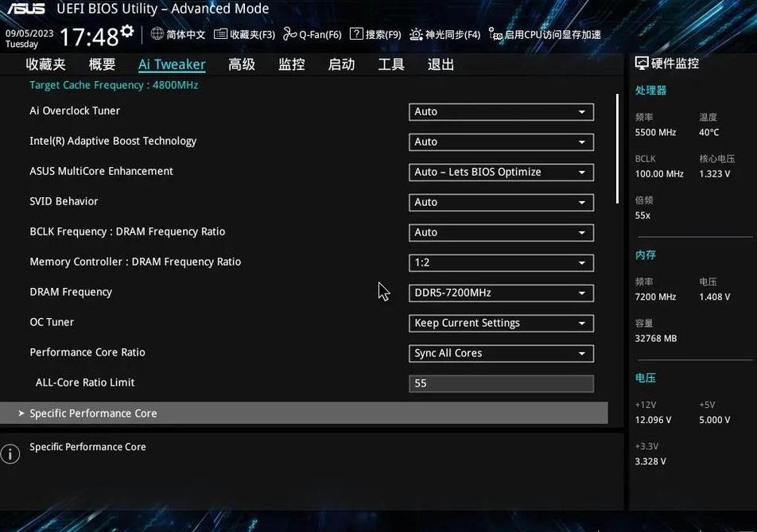757x532 pixels.
Task: Click the 3.328 V reading
Action: click(650, 461)
